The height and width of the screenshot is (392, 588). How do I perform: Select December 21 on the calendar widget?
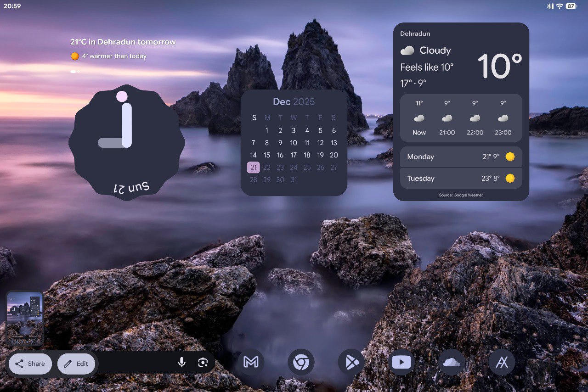(253, 167)
